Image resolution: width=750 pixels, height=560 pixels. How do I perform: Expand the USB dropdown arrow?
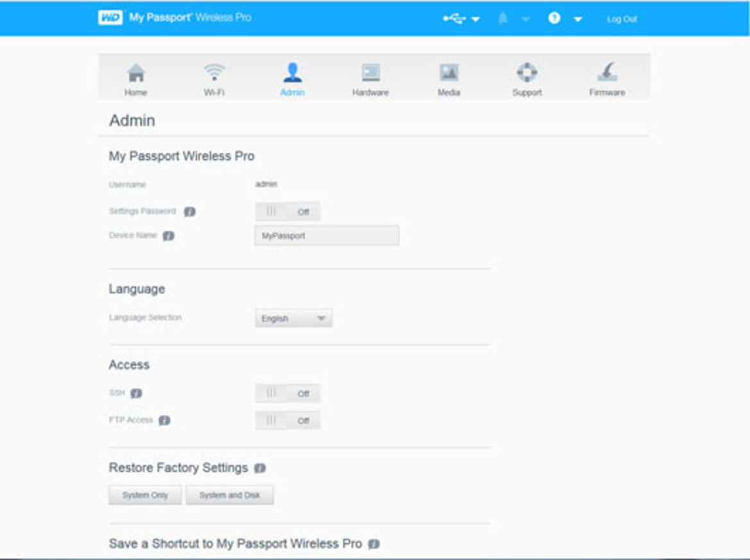click(475, 19)
